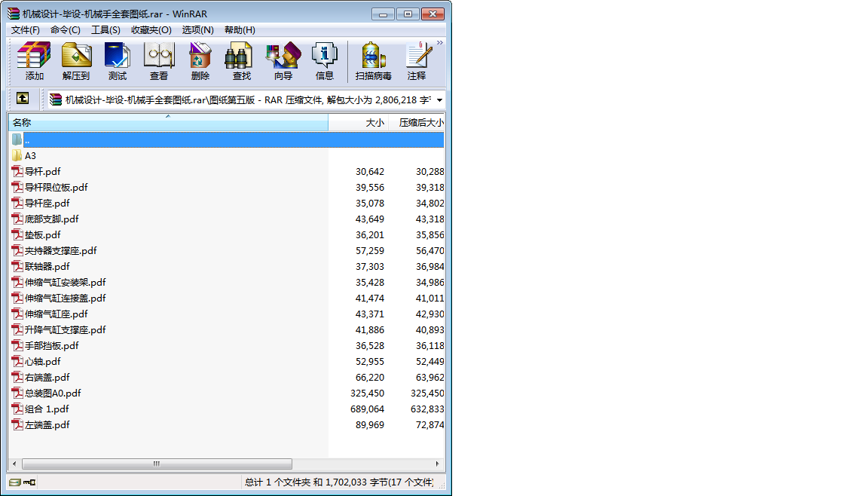The image size is (868, 496).
Task: Open the 收藏夹(O) menu
Action: click(151, 30)
